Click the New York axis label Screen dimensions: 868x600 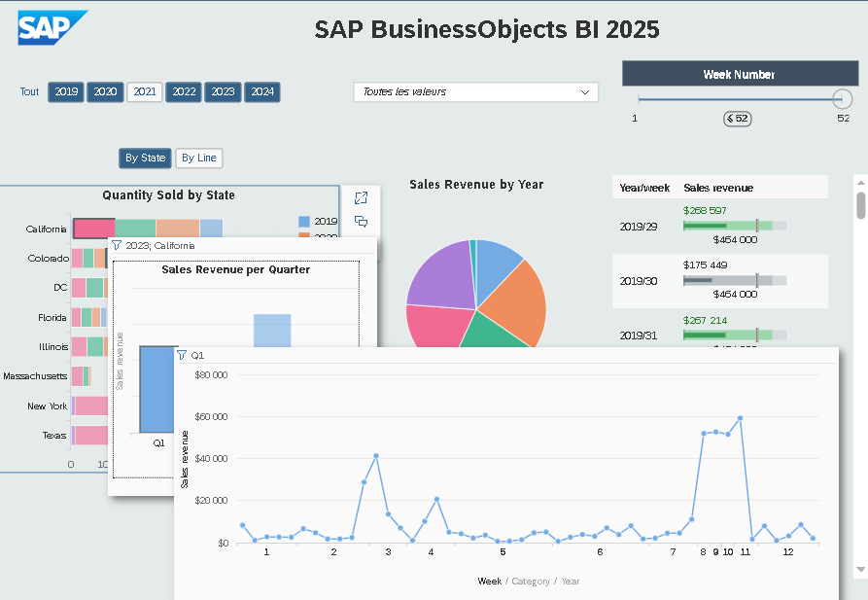pos(47,406)
